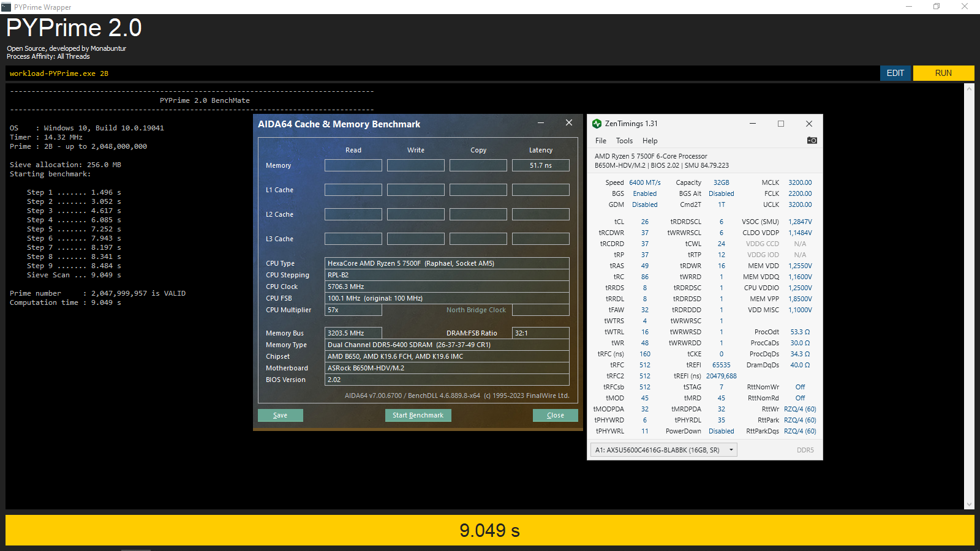This screenshot has width=980, height=551.
Task: Open the File menu in ZenTimings
Action: pos(601,141)
